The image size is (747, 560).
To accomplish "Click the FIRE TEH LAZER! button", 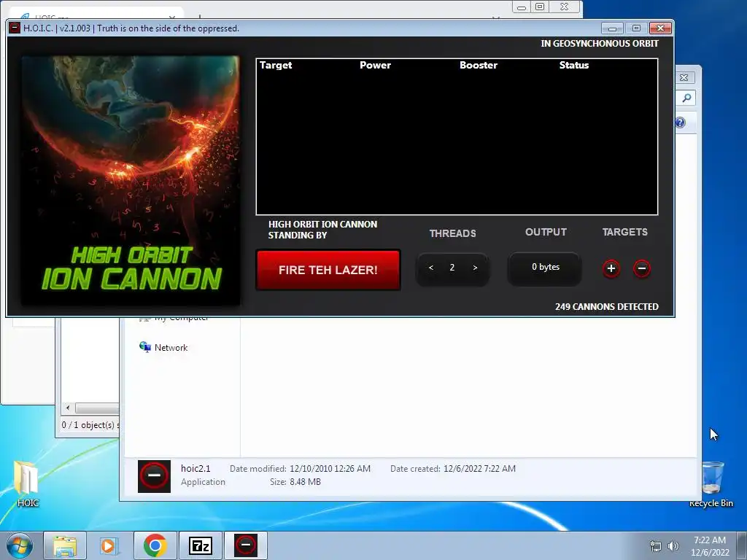I will point(328,270).
